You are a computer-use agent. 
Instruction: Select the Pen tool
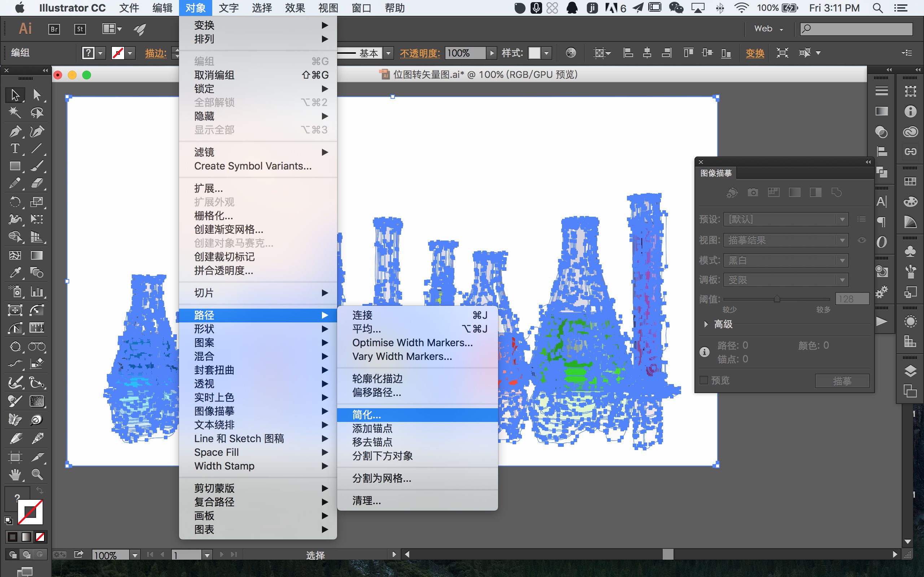15,131
